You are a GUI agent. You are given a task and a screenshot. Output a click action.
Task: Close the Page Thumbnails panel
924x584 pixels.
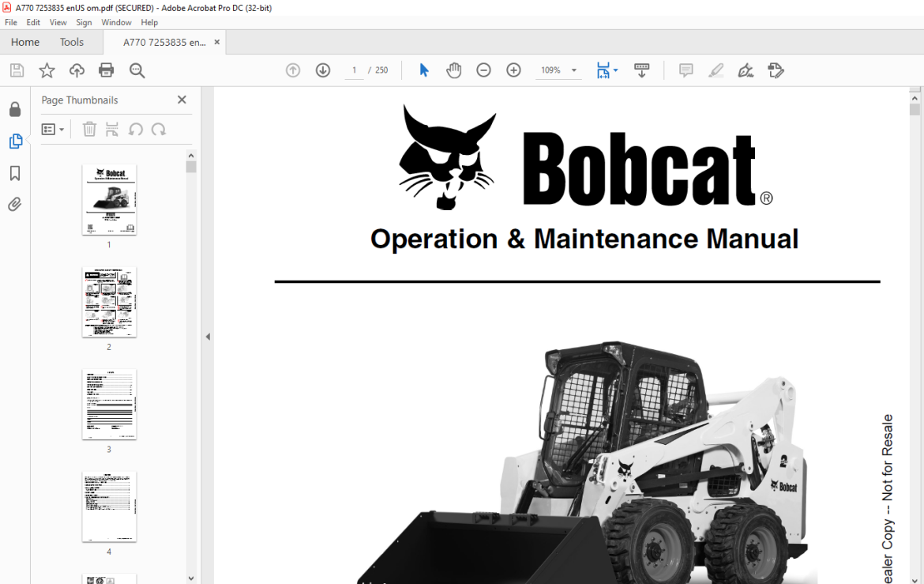[182, 100]
